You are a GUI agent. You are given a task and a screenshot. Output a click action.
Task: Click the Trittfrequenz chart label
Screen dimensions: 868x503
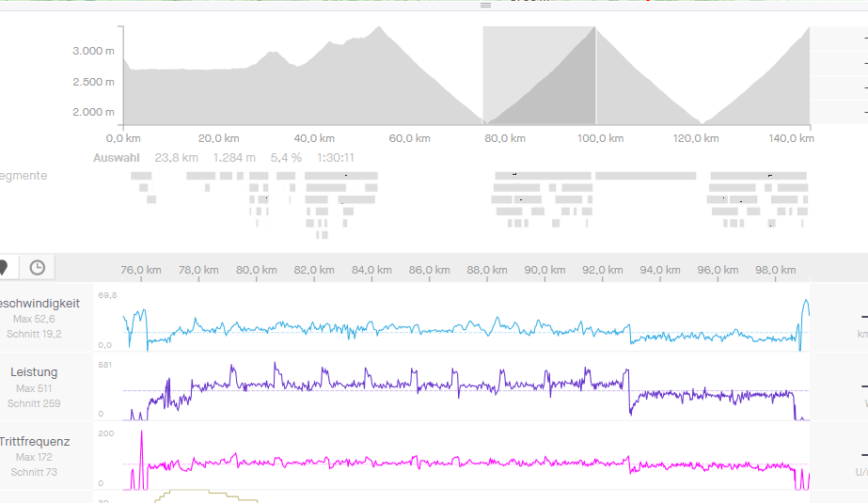[x=34, y=441]
